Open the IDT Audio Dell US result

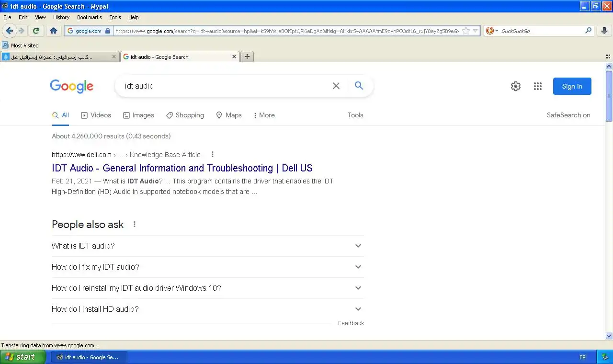tap(182, 168)
